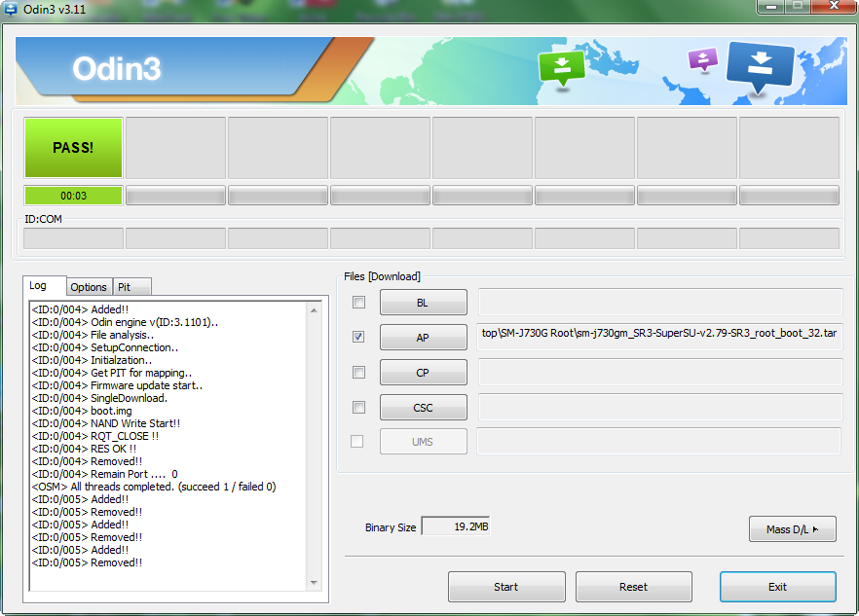This screenshot has height=616, width=859.
Task: Click the UMS button
Action: click(424, 442)
